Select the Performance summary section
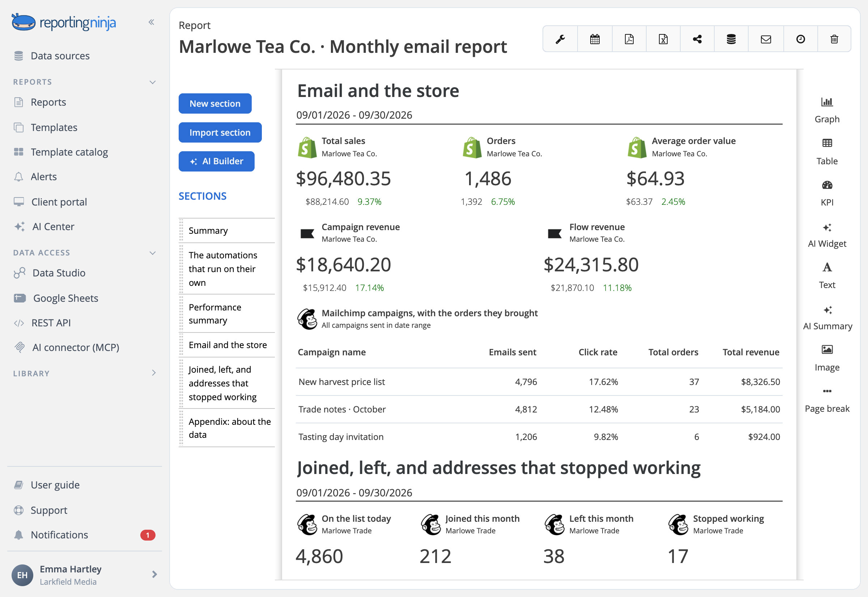868x597 pixels. pyautogui.click(x=227, y=314)
